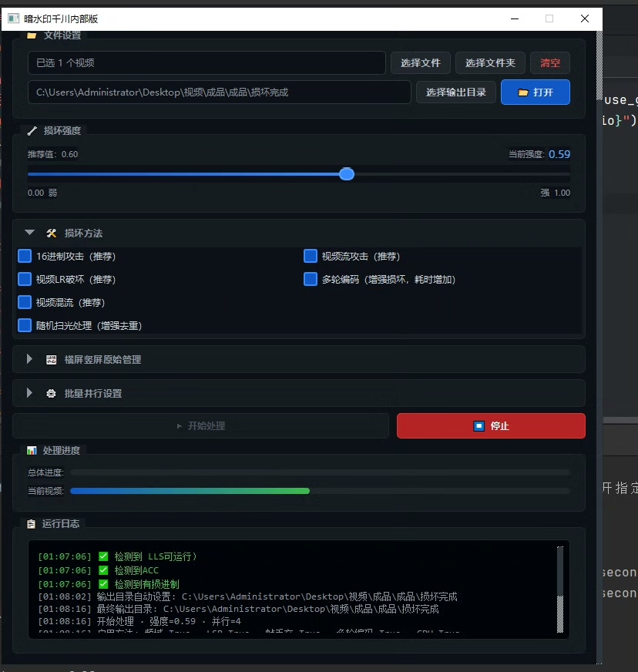Click the 推荐值: 0.60 label
638x672 pixels.
click(x=52, y=154)
